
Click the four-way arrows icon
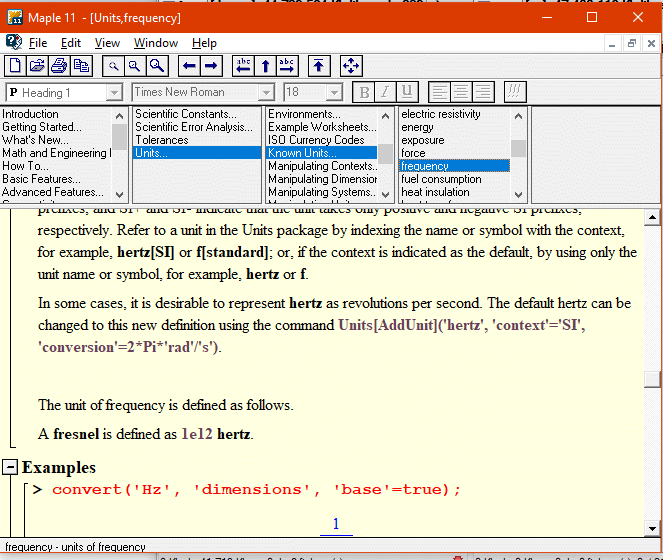point(351,66)
